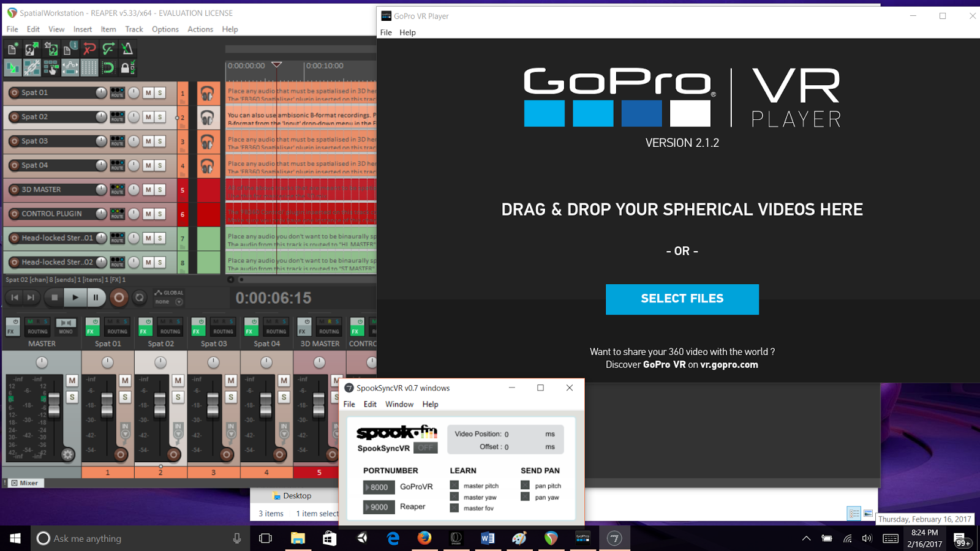Enable the master pitch learn checkbox
The width and height of the screenshot is (980, 551).
tap(454, 485)
